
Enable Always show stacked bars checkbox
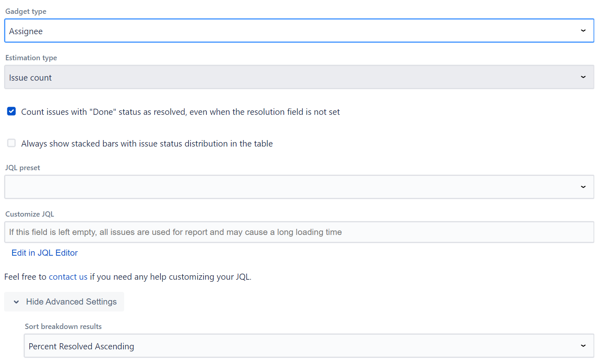[11, 143]
